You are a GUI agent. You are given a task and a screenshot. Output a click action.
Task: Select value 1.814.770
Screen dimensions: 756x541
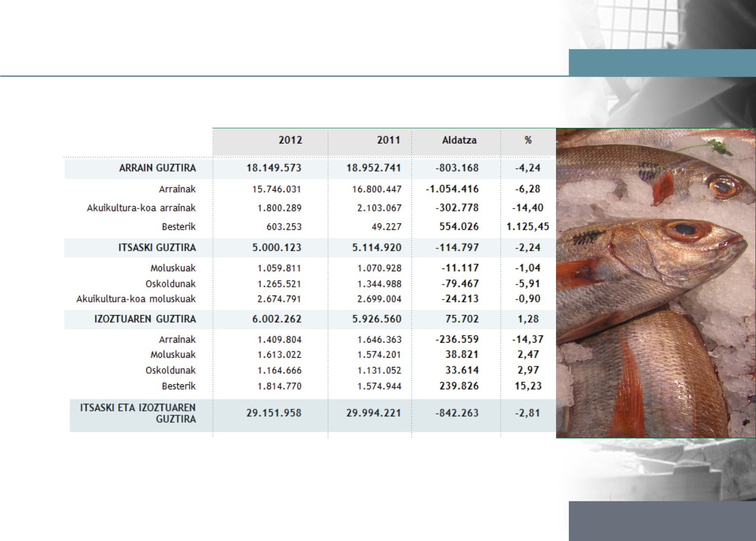point(279,387)
